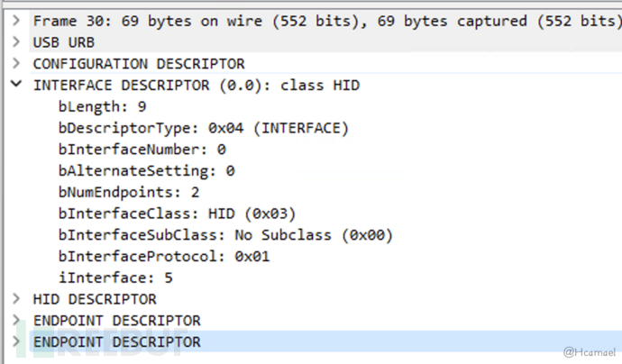Expand the HID DESCRIPTOR arrow

coord(16,298)
